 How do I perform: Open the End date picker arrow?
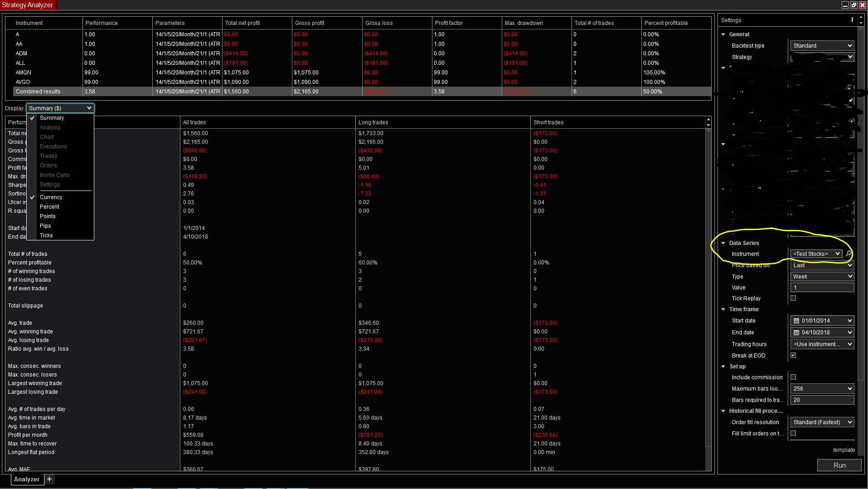[x=849, y=333]
